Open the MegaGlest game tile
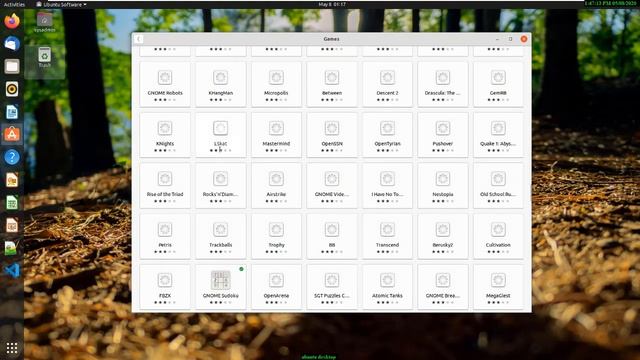The image size is (640, 360). (498, 287)
